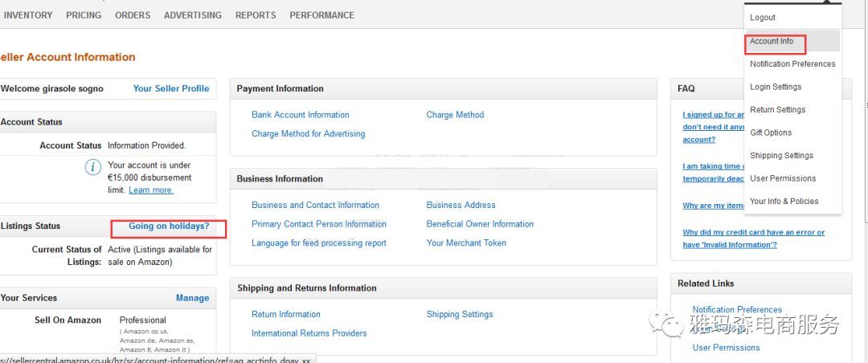Open Your Seller Profile link
Viewport: 868px width, 363px height.
tap(171, 88)
